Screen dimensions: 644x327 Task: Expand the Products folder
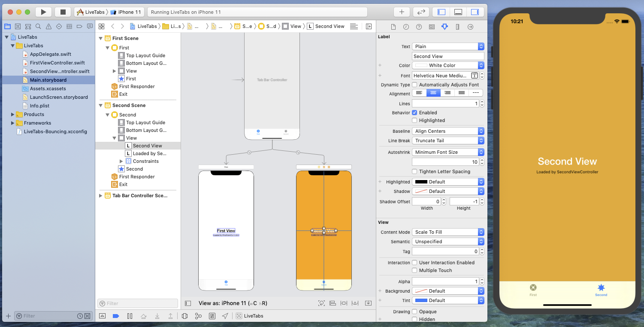point(12,114)
